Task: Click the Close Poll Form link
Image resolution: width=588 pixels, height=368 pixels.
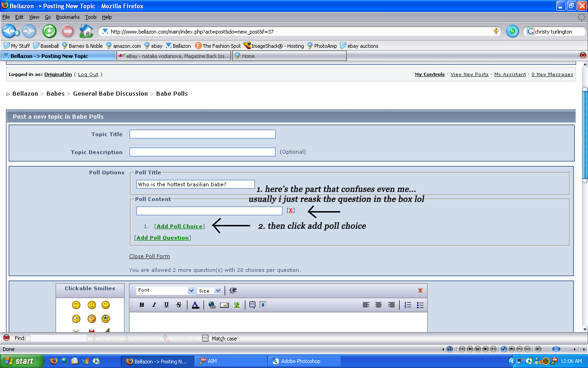Action: tap(149, 256)
